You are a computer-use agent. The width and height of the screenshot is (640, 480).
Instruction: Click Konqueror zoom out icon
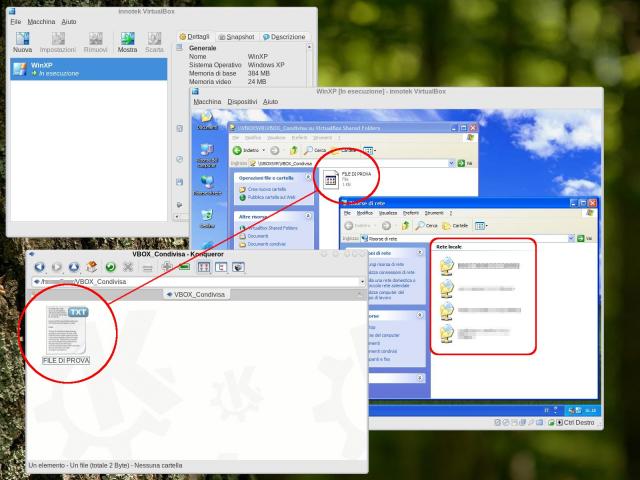[x=184, y=267]
